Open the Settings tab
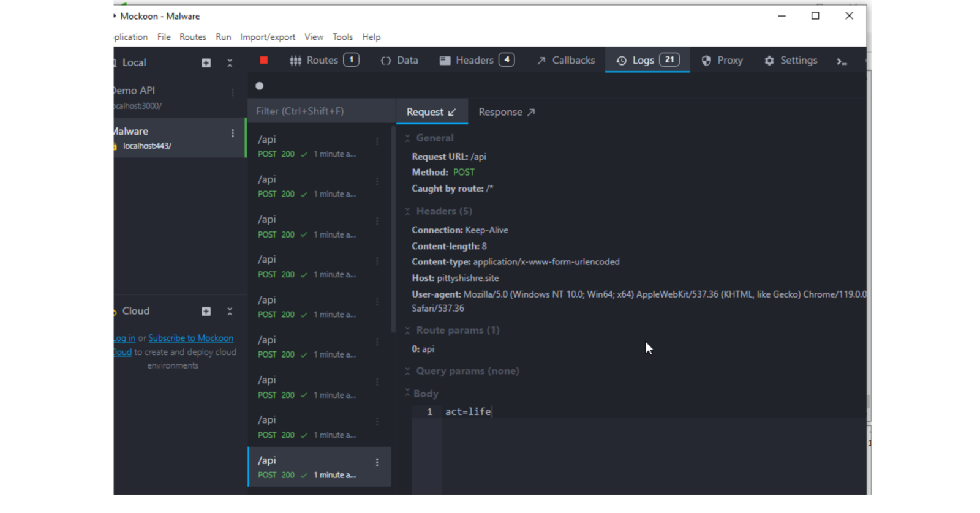This screenshot has height=513, width=980. click(x=791, y=61)
